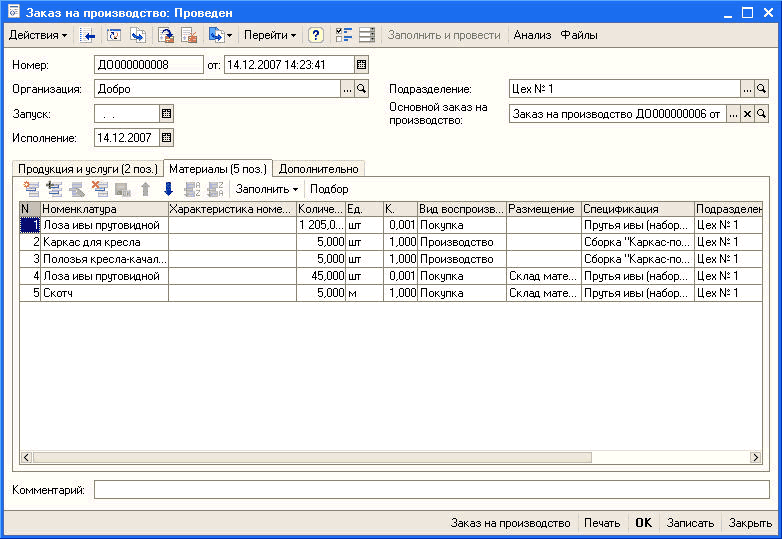
Task: Open the Файлы menu item
Action: click(x=579, y=35)
